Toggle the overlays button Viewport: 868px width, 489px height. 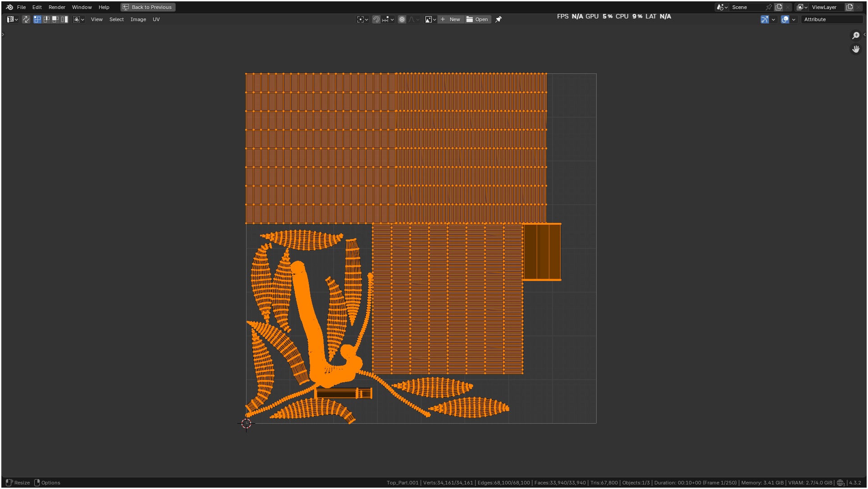[785, 19]
